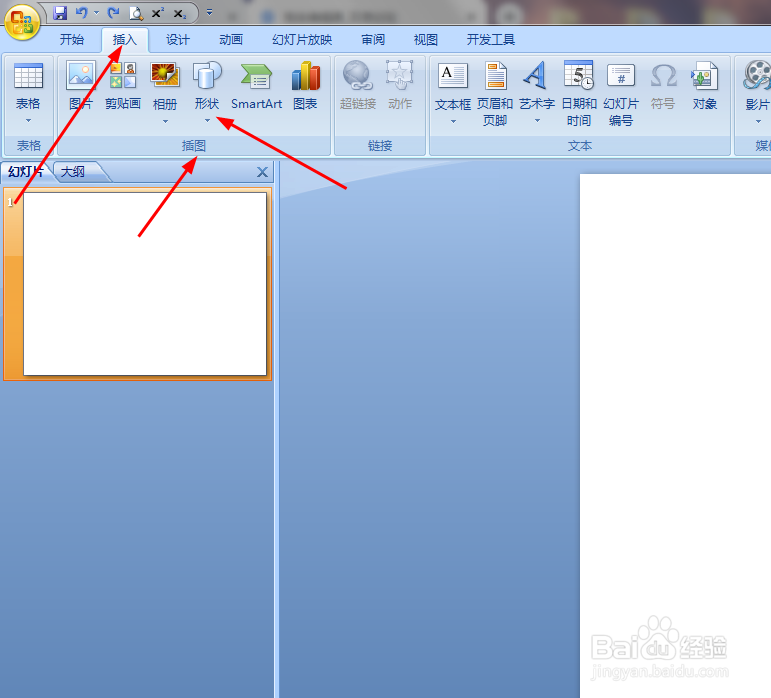Apply superscript from quick access toolbar
The width and height of the screenshot is (771, 698).
(158, 13)
